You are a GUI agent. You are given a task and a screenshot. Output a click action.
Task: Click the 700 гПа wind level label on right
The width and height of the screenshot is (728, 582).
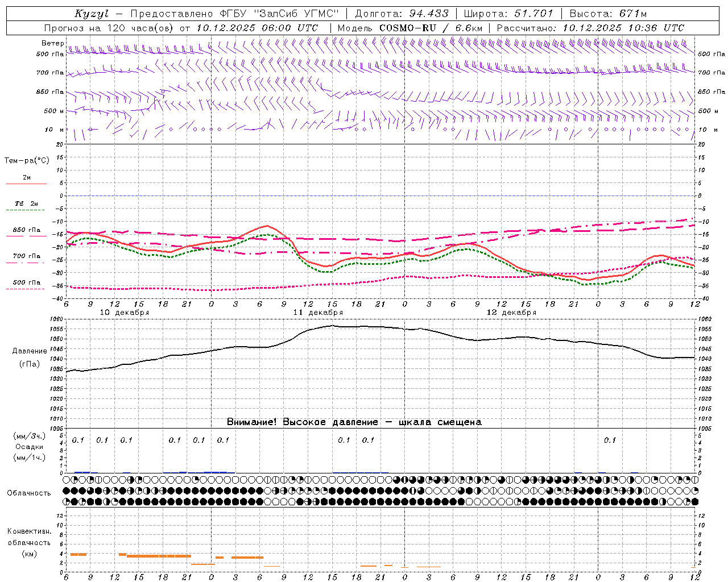712,73
